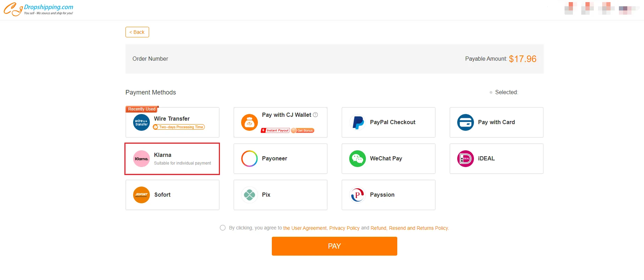Open the User Agreement link
644x280 pixels.
click(305, 228)
